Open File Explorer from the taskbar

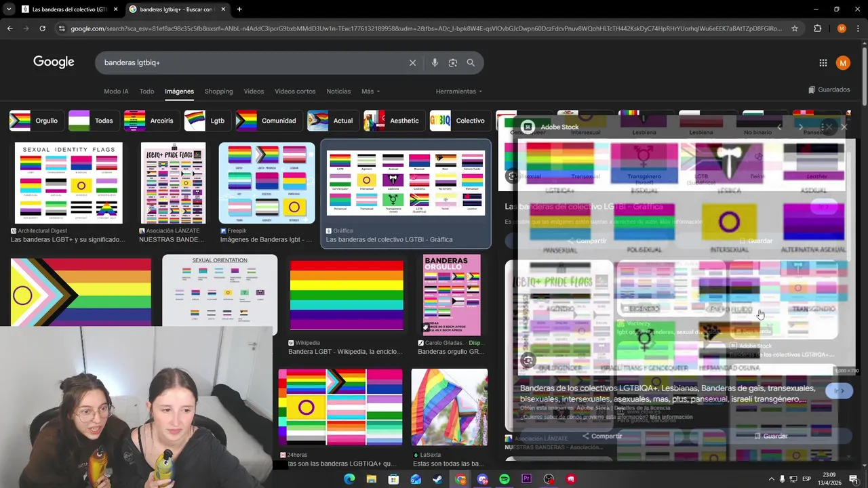[x=372, y=479]
